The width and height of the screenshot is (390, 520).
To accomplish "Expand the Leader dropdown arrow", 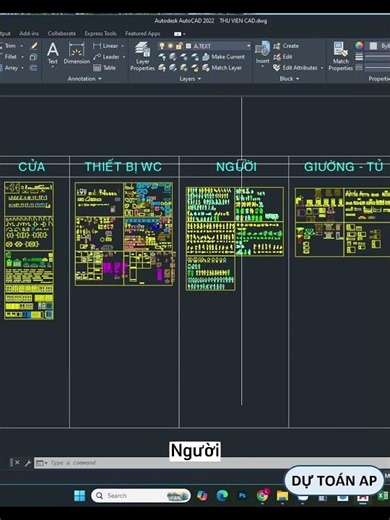I will pos(124,57).
